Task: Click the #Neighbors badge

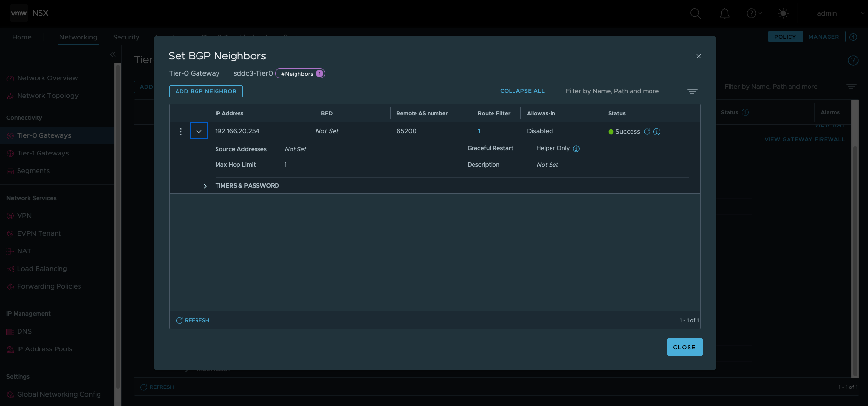Action: click(300, 74)
